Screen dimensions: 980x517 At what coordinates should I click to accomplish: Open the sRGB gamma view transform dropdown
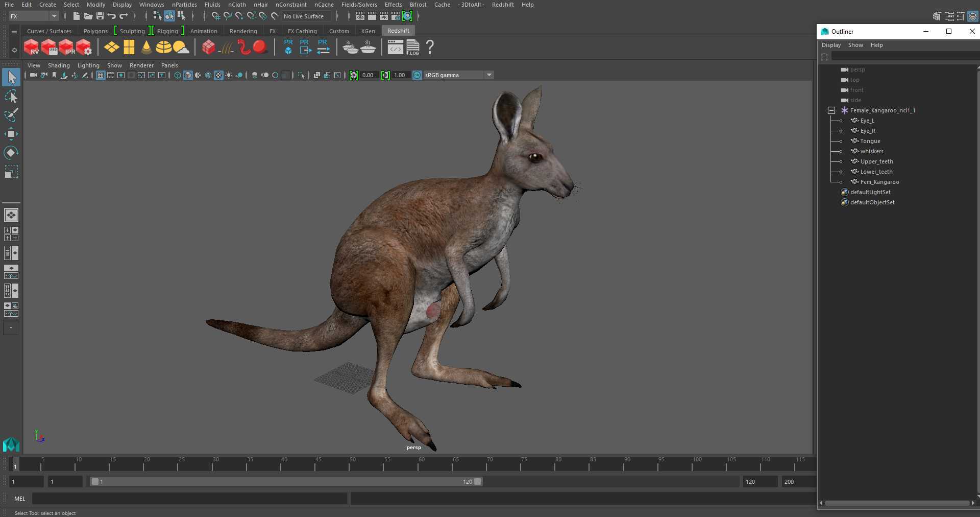458,75
